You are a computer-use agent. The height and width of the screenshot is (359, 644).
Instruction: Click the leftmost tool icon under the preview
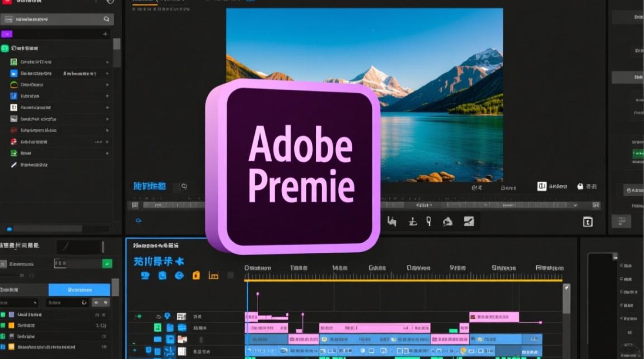392,221
